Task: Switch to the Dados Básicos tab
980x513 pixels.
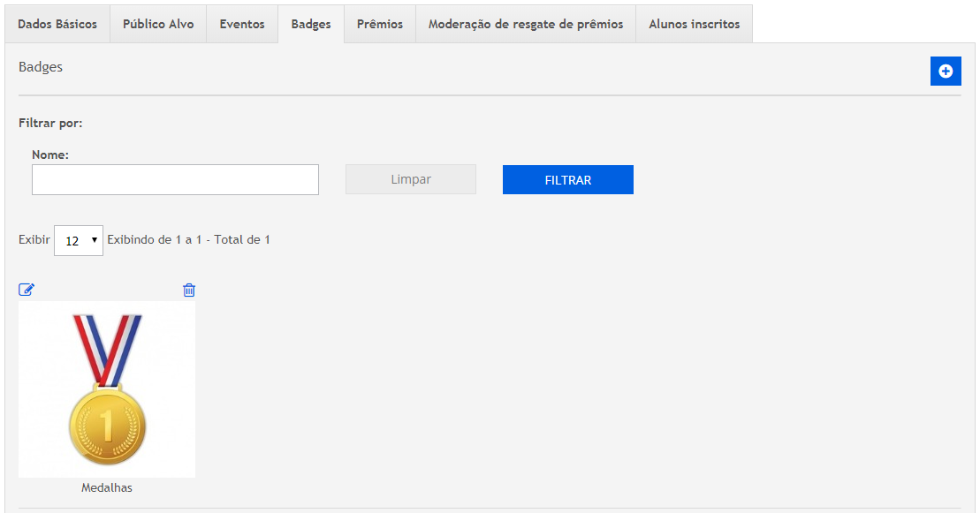Action: [x=57, y=24]
